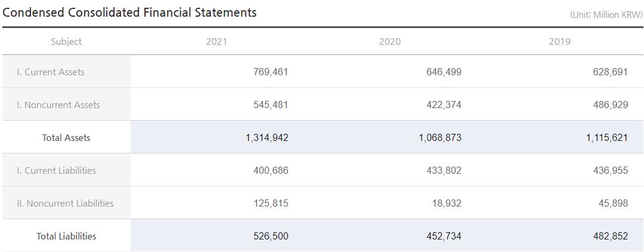644x252 pixels.
Task: Click the 2020 noncurrent liabilities value 18,932
Action: coord(447,203)
